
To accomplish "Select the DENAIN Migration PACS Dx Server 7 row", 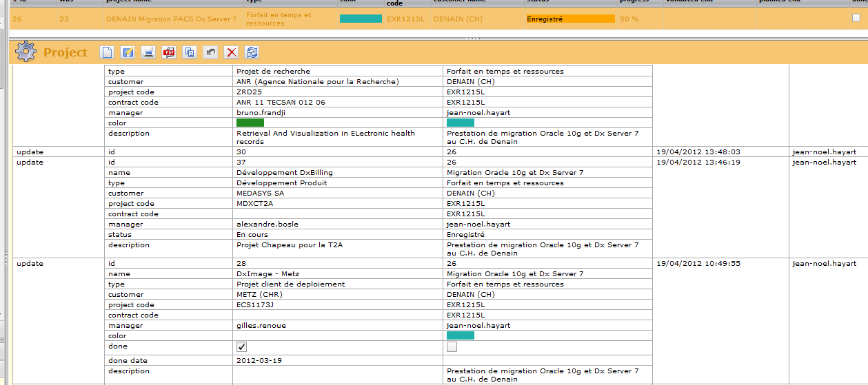I will pos(171,19).
